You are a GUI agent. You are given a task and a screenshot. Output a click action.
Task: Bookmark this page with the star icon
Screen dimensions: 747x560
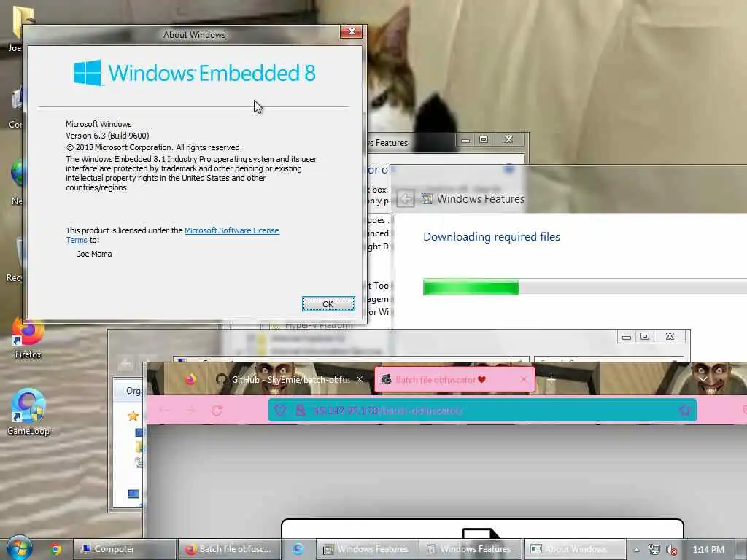click(x=684, y=411)
